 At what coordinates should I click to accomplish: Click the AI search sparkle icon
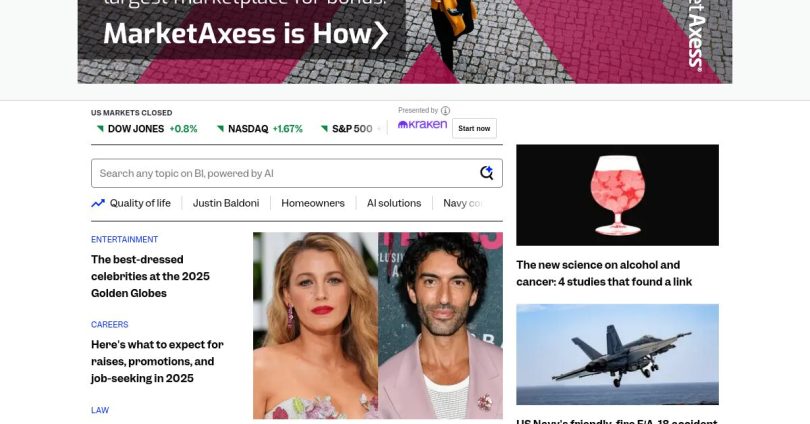coord(486,173)
